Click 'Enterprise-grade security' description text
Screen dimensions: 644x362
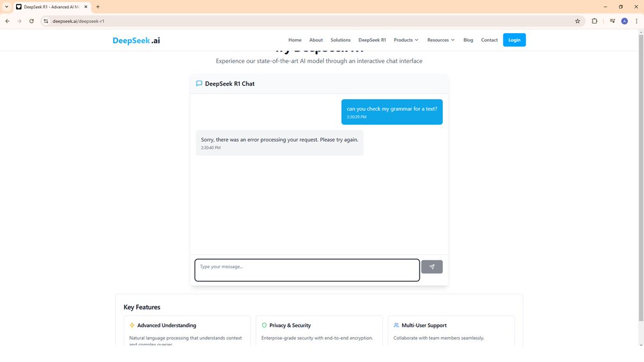pos(317,338)
